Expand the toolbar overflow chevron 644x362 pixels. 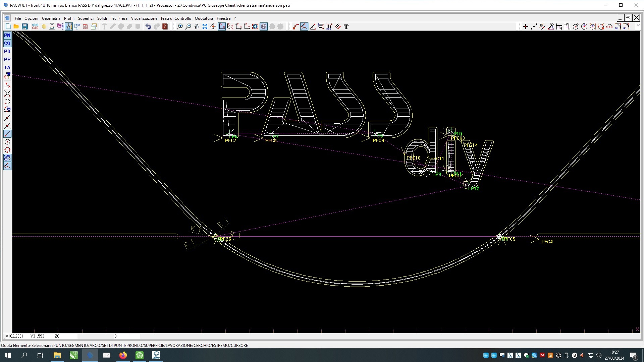pyautogui.click(x=638, y=25)
